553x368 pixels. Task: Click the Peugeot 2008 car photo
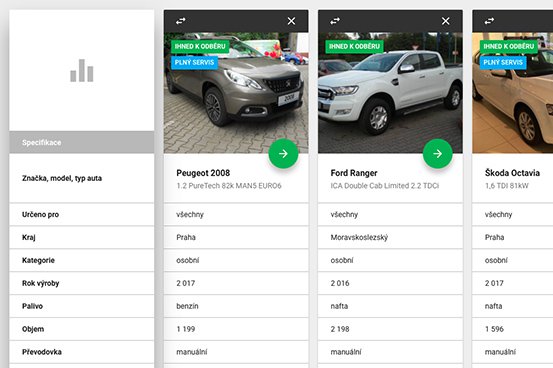(x=236, y=93)
